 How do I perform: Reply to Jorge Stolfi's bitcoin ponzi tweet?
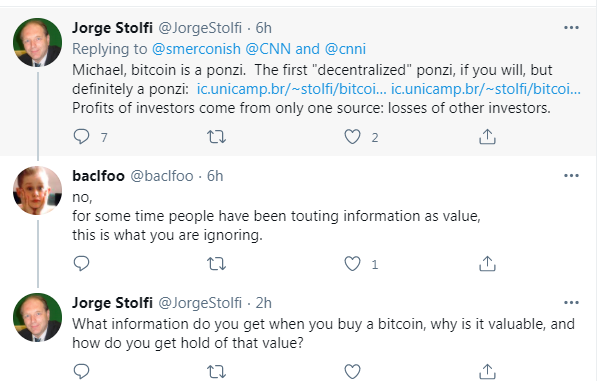(81, 136)
